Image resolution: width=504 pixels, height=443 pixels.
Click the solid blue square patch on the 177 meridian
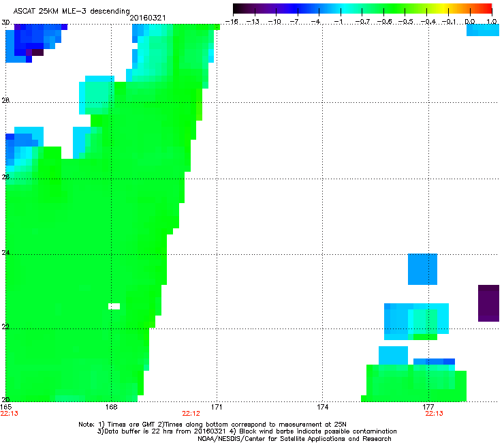422,269
